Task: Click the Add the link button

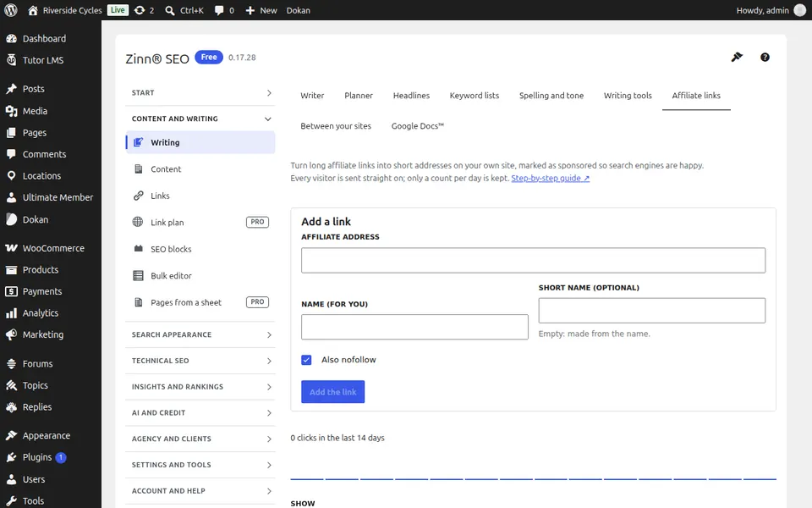Action: 333,392
